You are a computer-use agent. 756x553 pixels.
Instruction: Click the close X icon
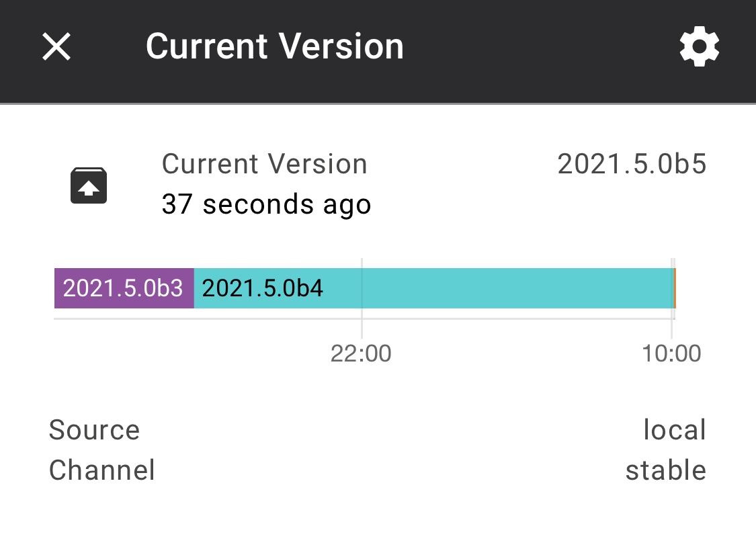56,46
